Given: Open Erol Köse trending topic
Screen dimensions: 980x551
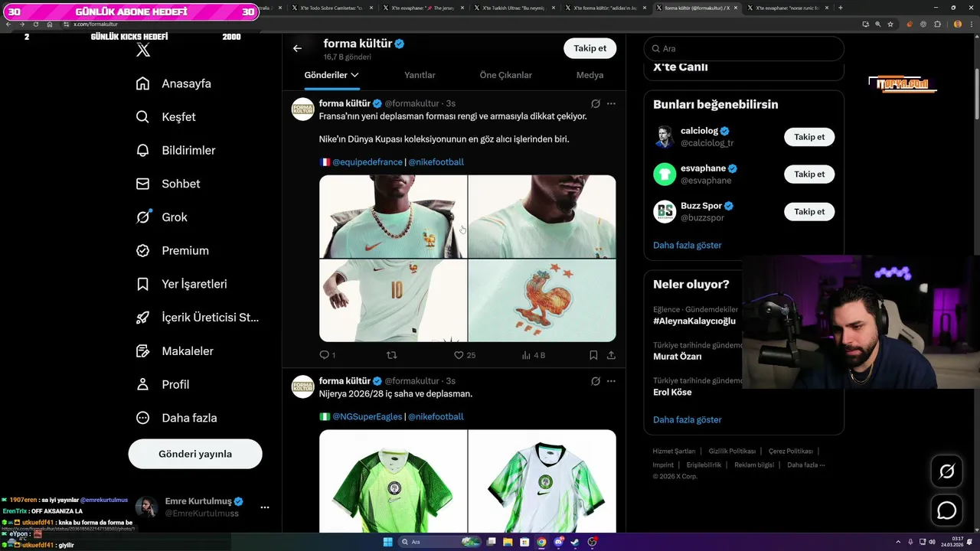Looking at the screenshot, I should tap(672, 392).
